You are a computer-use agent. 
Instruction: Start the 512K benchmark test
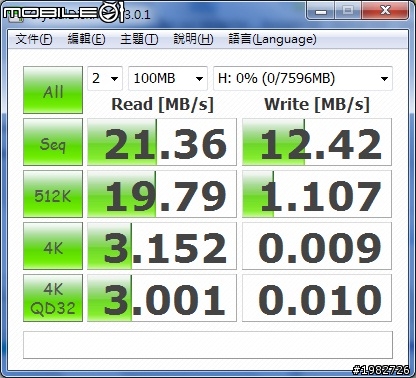[x=53, y=194]
